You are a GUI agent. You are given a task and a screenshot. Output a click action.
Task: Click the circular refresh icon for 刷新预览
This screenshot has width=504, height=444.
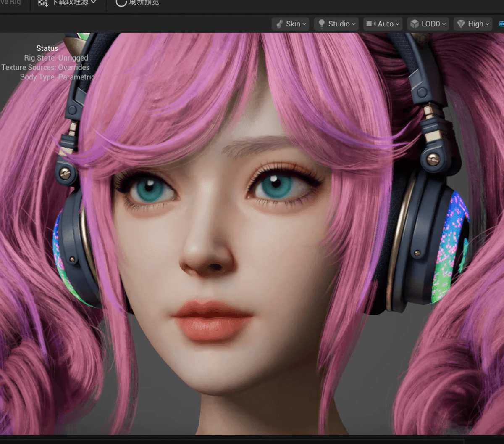click(x=121, y=3)
